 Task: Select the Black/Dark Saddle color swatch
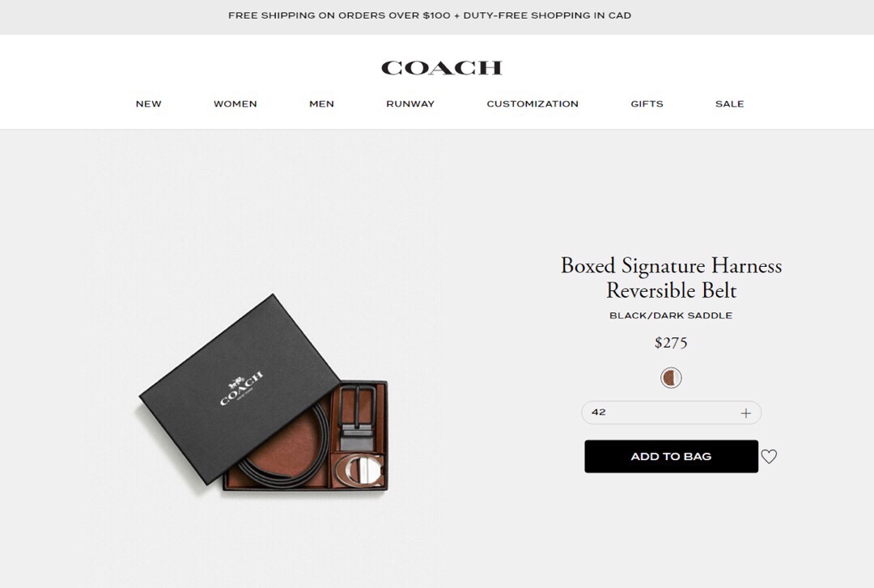[671, 378]
